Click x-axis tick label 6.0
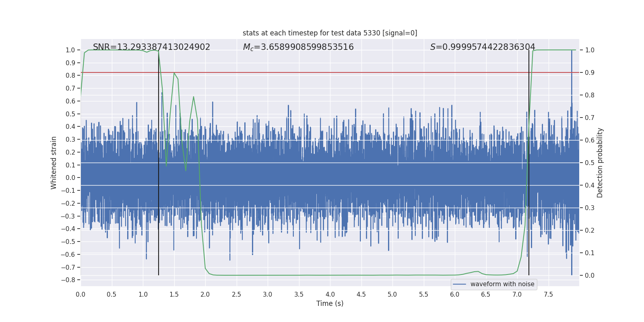Viewport: 644px width, 322px height. coord(455,295)
